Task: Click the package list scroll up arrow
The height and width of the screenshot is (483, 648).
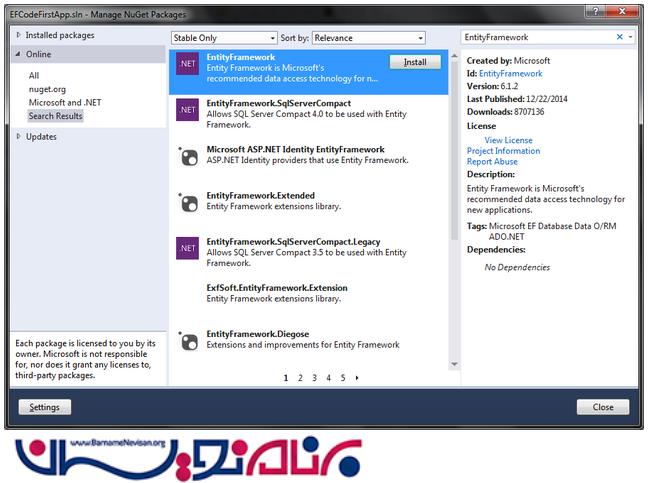Action: pyautogui.click(x=455, y=56)
